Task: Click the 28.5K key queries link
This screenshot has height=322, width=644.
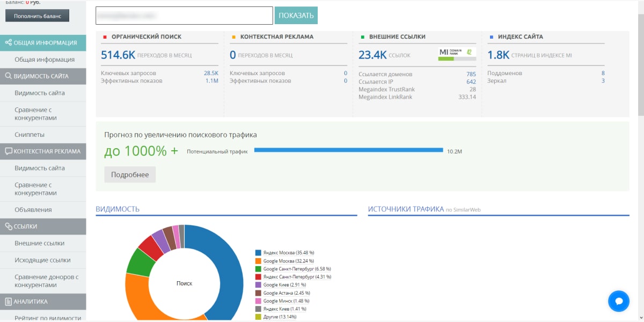Action: click(x=211, y=73)
